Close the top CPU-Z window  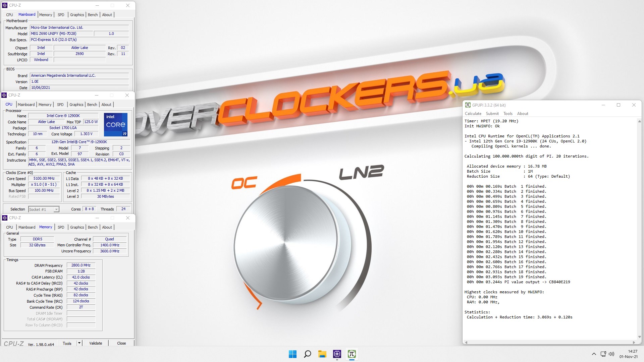[128, 5]
